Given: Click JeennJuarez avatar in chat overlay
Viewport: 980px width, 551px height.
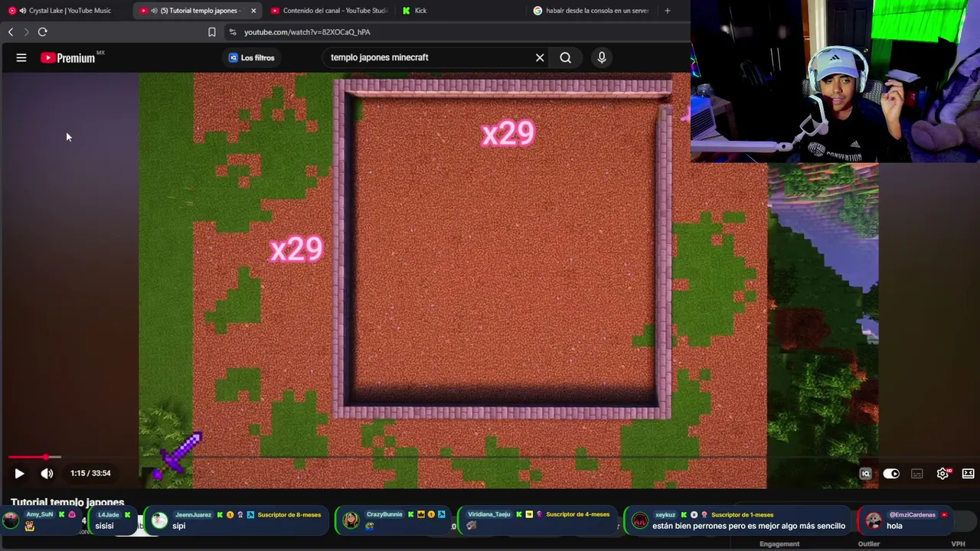Looking at the screenshot, I should pyautogui.click(x=159, y=520).
